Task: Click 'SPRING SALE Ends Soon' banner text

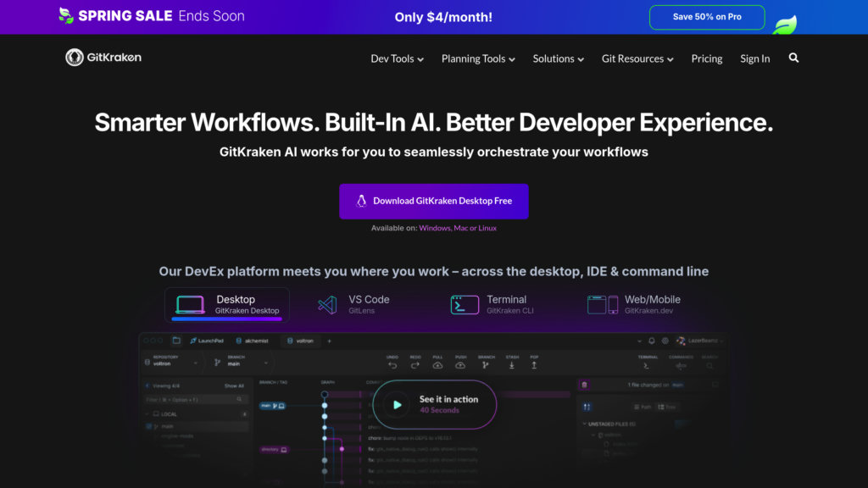Action: tap(161, 15)
